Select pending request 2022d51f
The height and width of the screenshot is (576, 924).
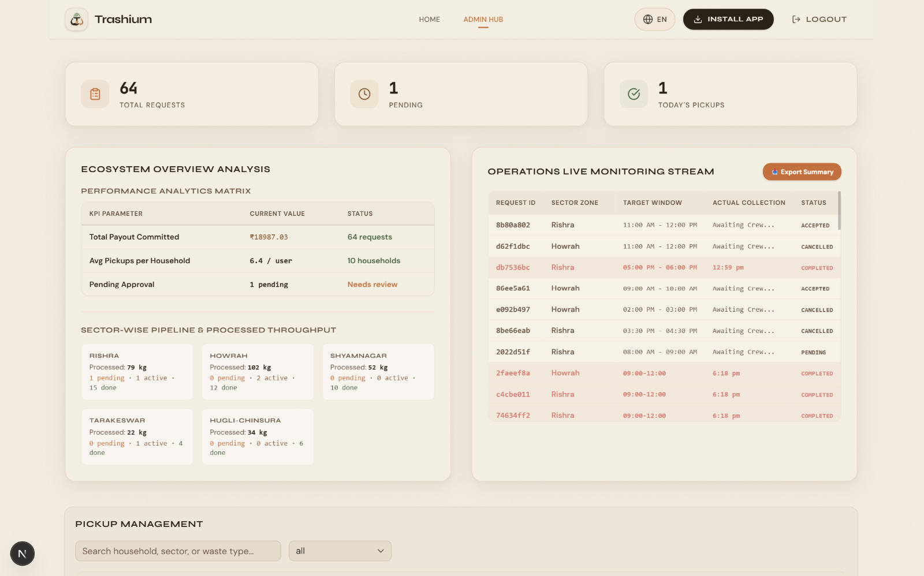click(664, 352)
